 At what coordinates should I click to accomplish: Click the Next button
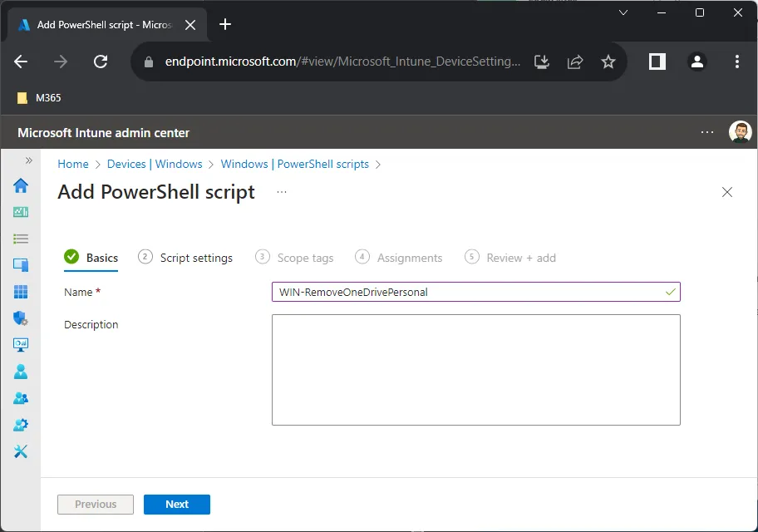pos(177,505)
